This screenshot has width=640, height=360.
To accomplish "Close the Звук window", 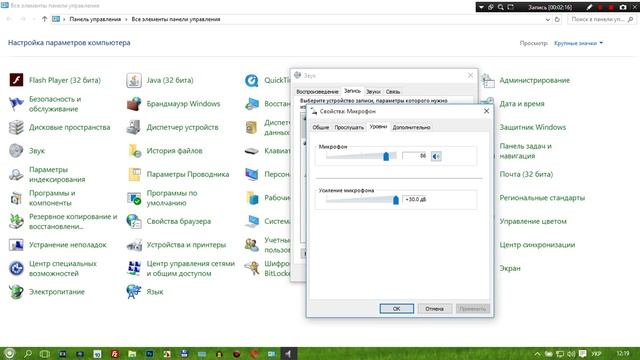I will (x=470, y=75).
